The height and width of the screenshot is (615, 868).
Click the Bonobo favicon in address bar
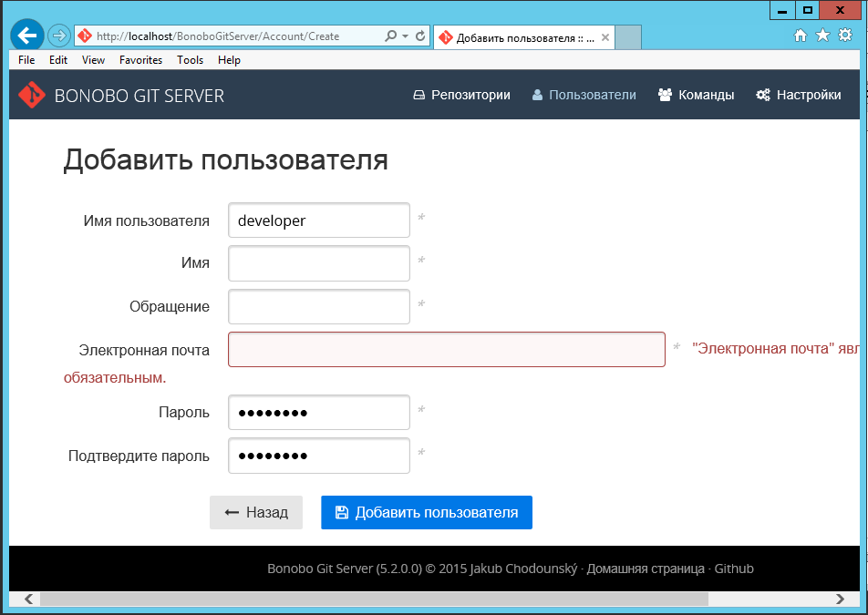click(x=85, y=36)
